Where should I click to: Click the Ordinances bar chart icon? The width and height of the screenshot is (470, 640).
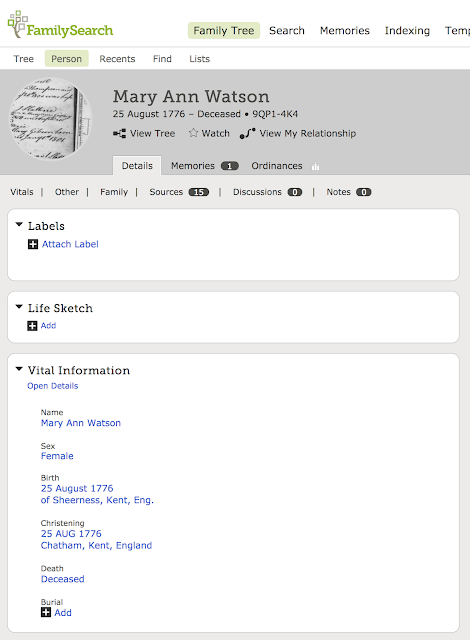(315, 166)
